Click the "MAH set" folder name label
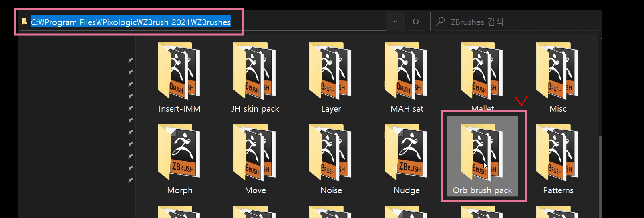Viewport: 644px width, 218px height. [407, 109]
